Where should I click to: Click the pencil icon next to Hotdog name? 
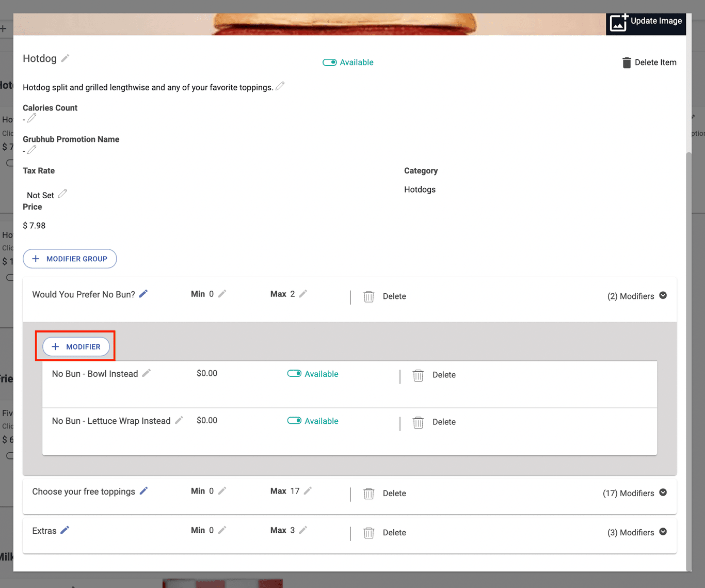click(65, 58)
